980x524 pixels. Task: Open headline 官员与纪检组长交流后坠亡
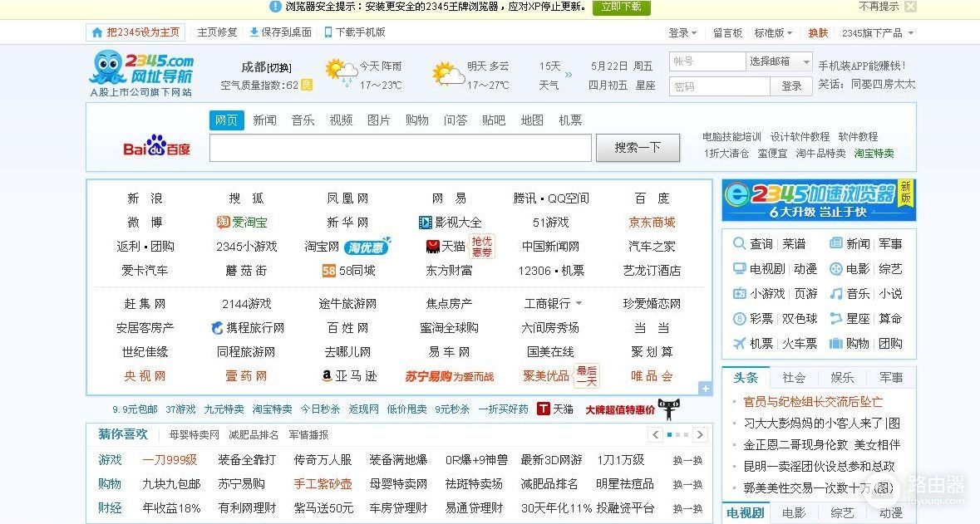812,402
